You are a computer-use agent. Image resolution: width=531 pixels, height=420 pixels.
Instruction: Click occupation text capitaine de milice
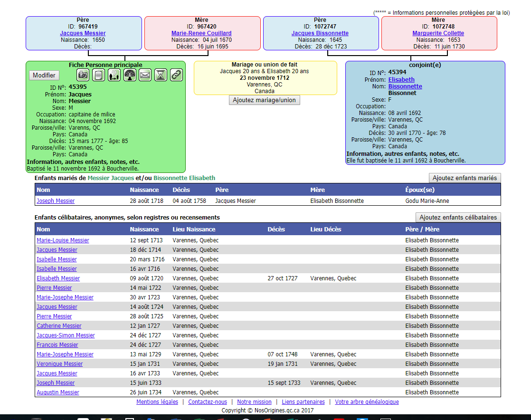(92, 115)
